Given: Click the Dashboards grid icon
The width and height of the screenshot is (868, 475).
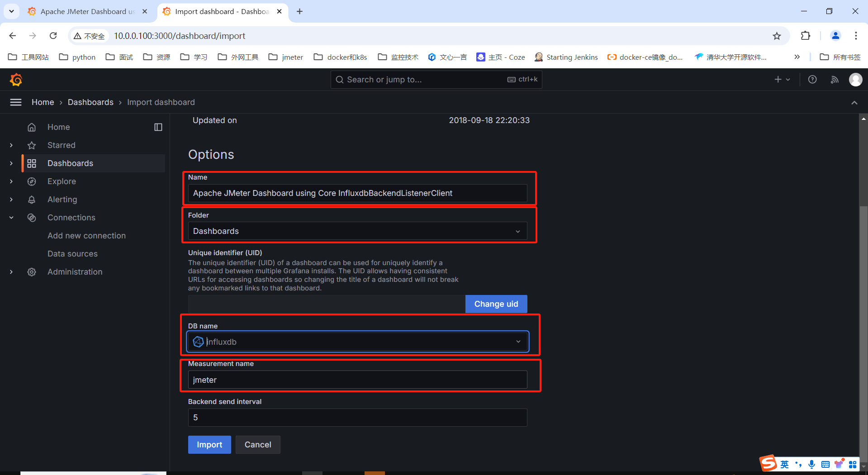Looking at the screenshot, I should coord(32,163).
